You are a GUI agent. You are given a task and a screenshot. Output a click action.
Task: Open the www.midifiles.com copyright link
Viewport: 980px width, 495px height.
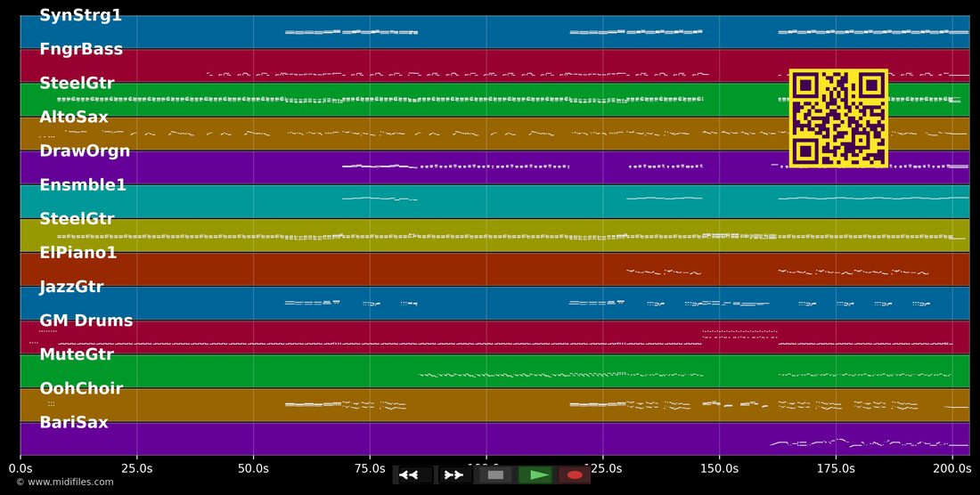65,482
